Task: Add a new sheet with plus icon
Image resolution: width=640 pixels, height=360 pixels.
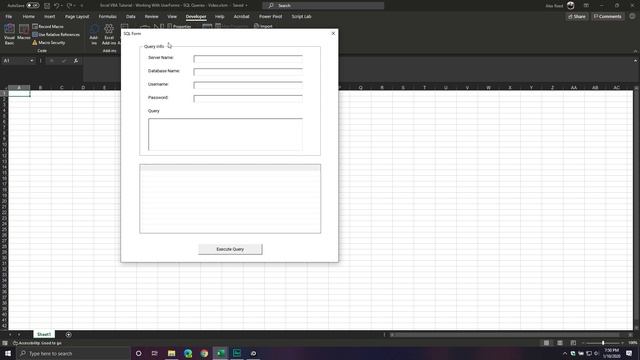Action: (68, 335)
